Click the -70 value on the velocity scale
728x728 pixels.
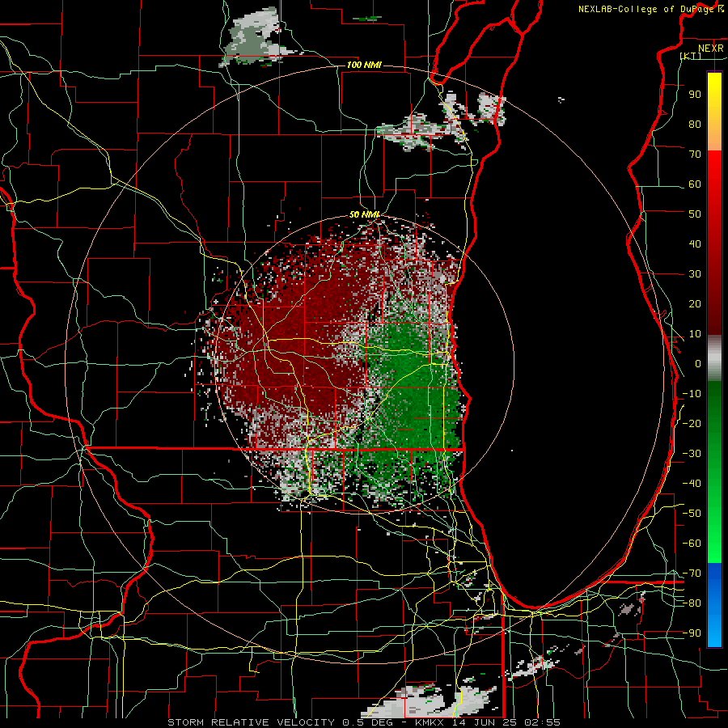tap(692, 574)
